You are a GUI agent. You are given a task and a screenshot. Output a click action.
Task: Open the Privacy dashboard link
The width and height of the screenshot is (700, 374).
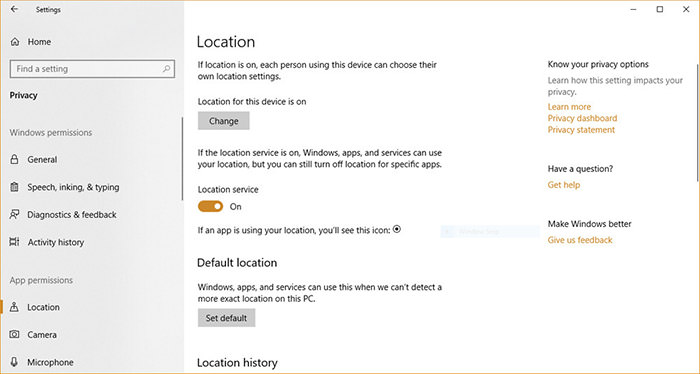[x=582, y=118]
